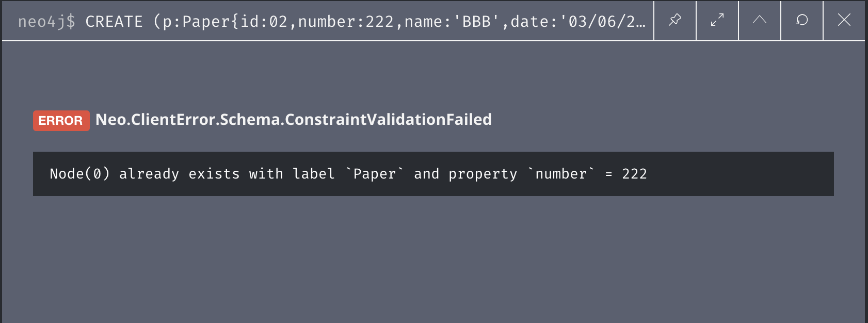Rerun the CREATE query
Screen dimensions: 868x323
click(x=801, y=20)
